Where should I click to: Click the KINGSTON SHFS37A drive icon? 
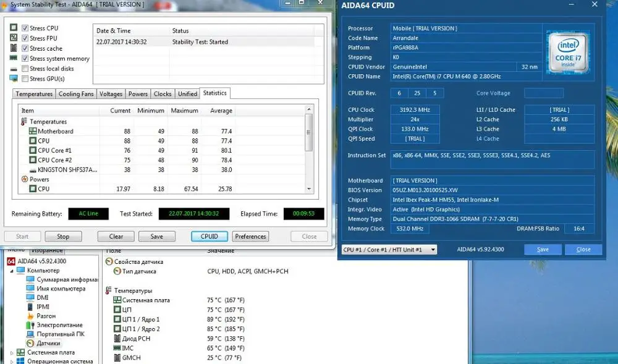click(33, 170)
